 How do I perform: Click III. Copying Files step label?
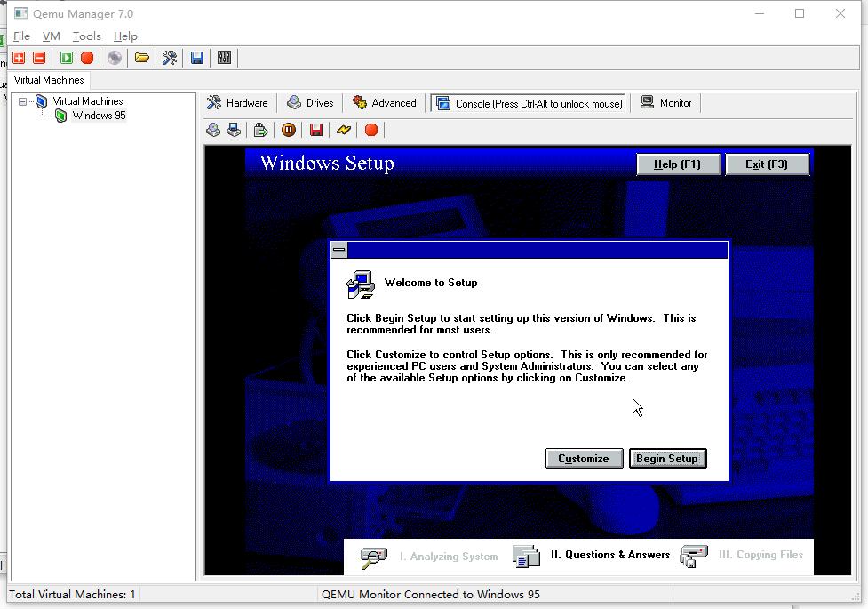(760, 555)
